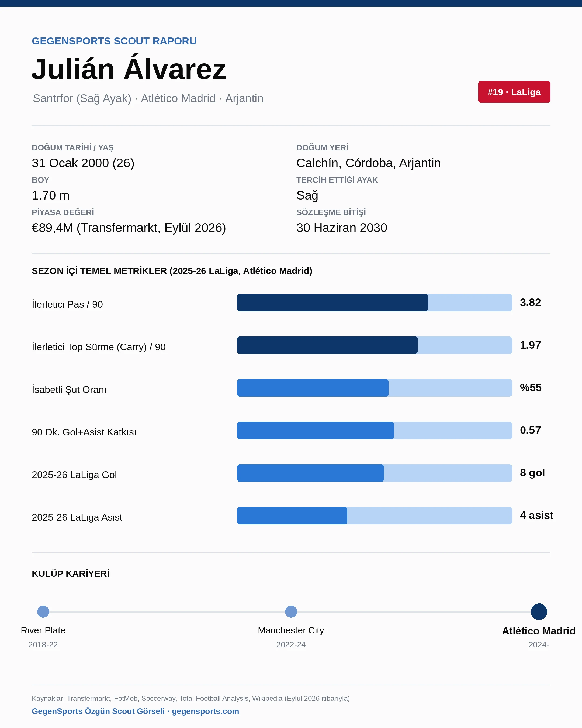Screen dimensions: 582x728
Task: Click the İlerletici Top Sürme (Carry) bar
Action: (375, 345)
